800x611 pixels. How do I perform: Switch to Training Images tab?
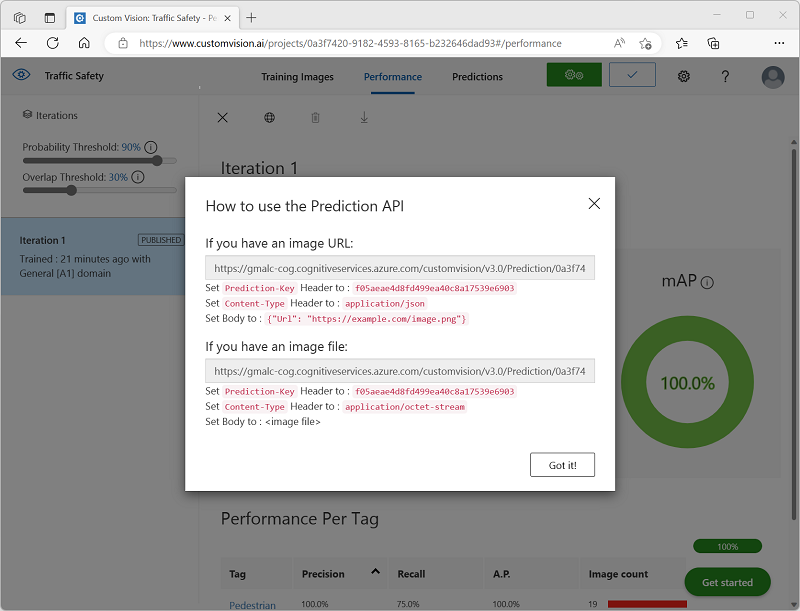point(297,77)
